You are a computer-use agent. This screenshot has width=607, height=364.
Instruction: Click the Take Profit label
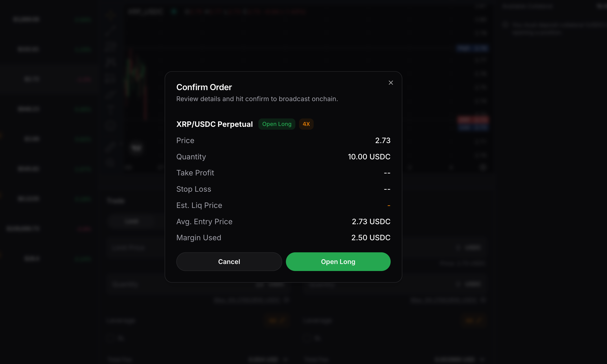point(195,173)
